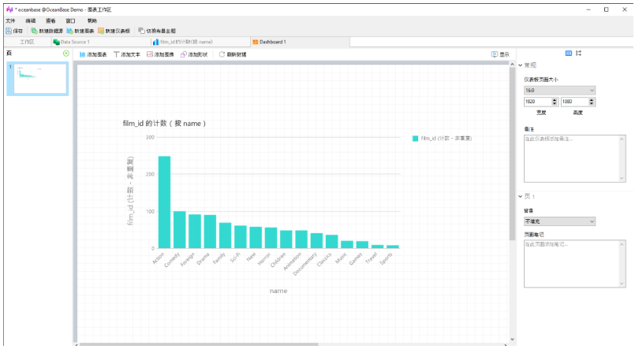Screen dimensions: 635x364
Task: Open the 编辑 menu
Action: pyautogui.click(x=31, y=20)
